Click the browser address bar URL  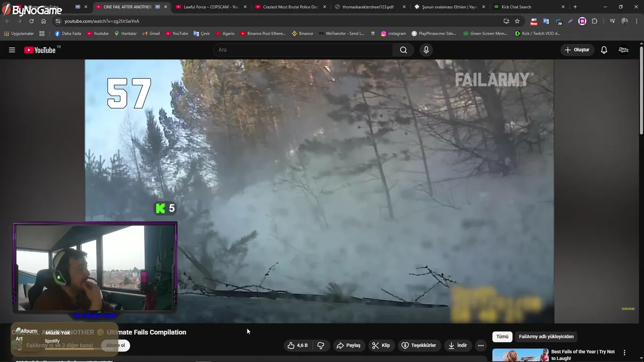(102, 21)
